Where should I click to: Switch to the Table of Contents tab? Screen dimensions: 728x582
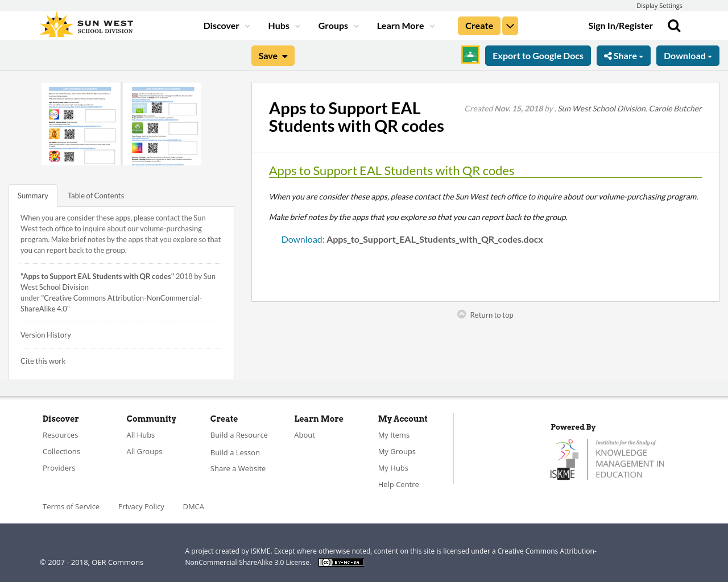point(96,194)
